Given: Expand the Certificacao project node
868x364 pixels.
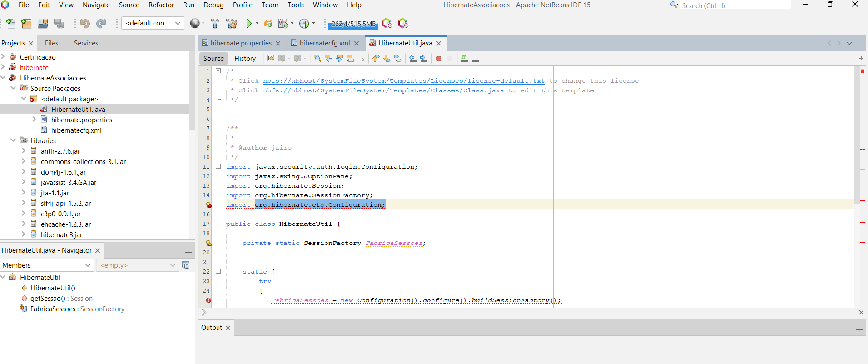Looking at the screenshot, I should tap(3, 57).
